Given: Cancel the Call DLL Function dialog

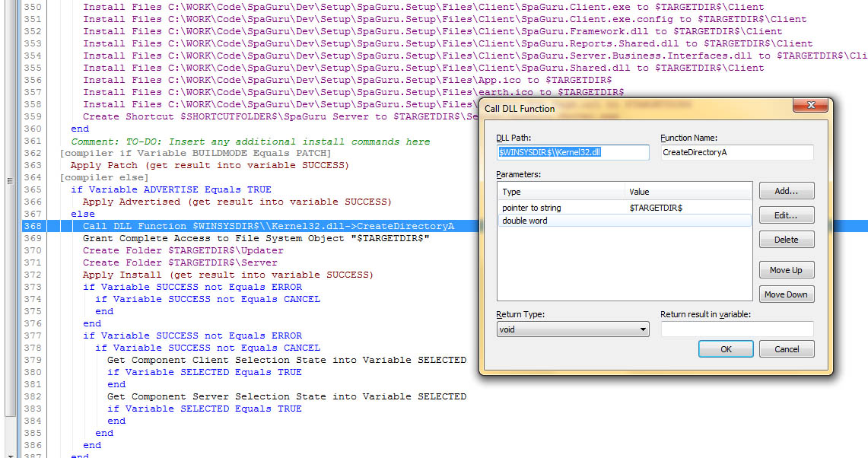Looking at the screenshot, I should click(x=787, y=349).
